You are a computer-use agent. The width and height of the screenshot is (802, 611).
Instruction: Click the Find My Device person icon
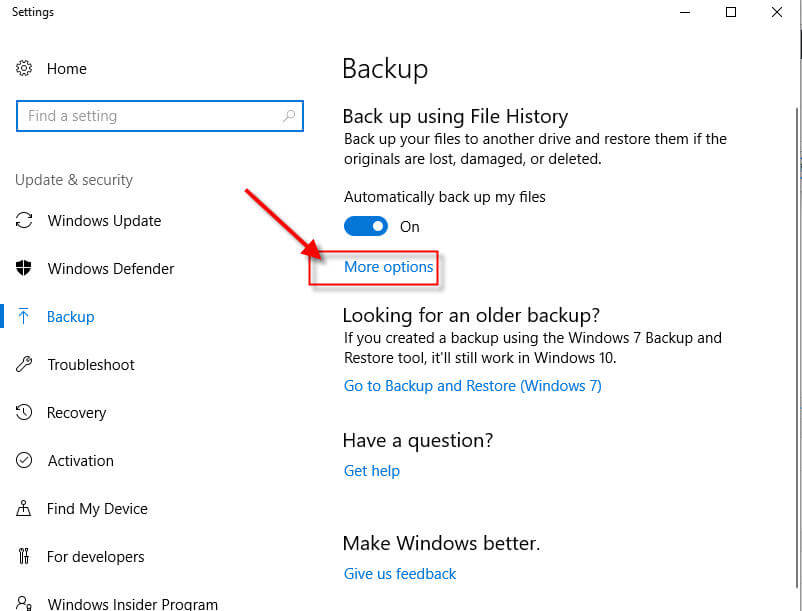(24, 508)
